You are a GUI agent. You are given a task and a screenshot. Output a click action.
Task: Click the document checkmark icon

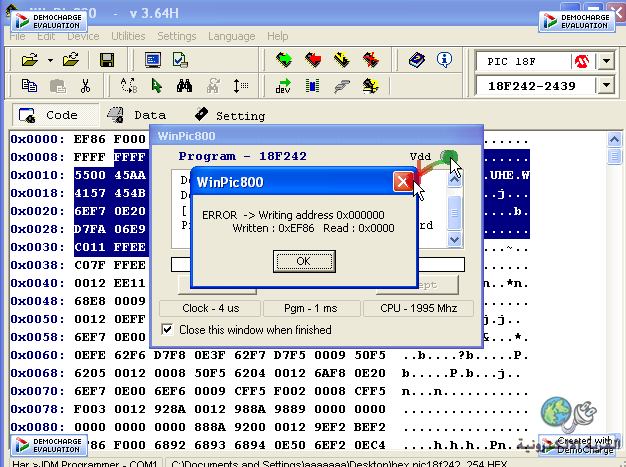[180, 60]
